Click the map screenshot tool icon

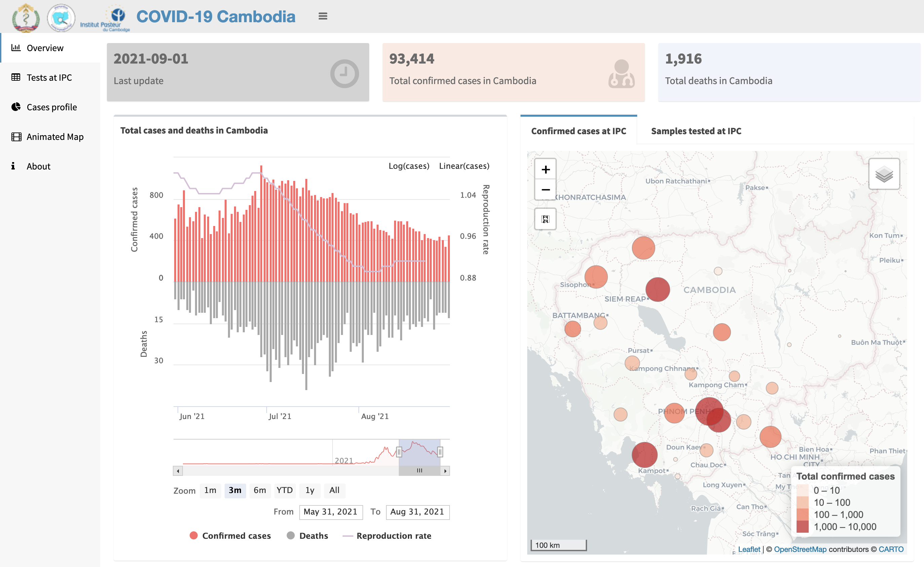click(545, 219)
